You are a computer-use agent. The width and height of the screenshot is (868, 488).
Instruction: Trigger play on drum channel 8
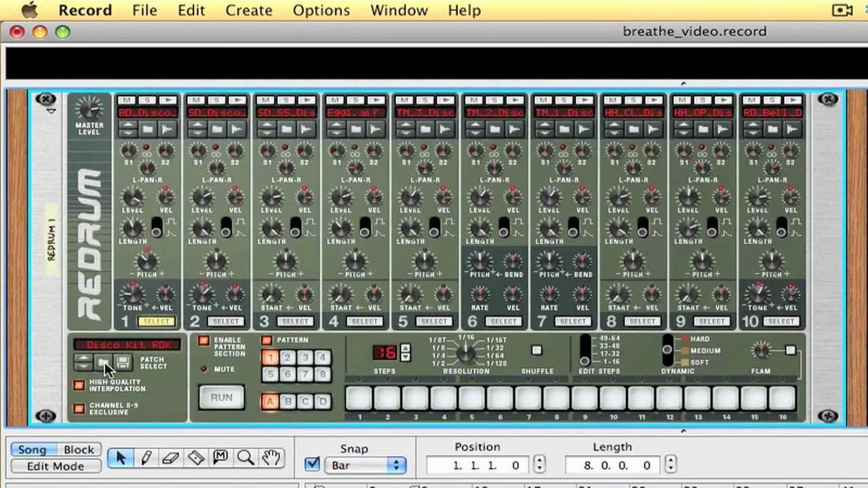653,100
